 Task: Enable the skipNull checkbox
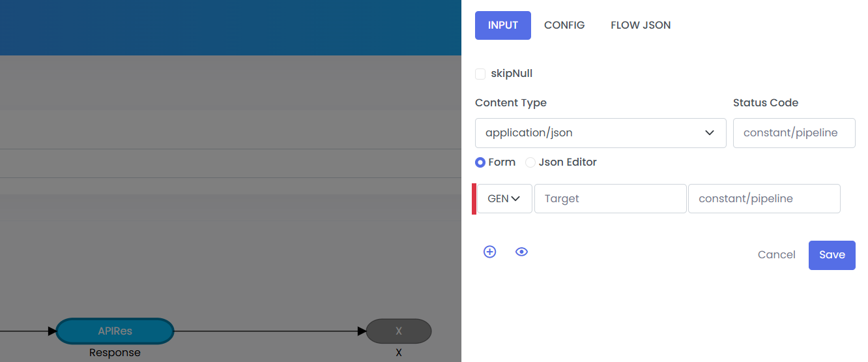480,74
